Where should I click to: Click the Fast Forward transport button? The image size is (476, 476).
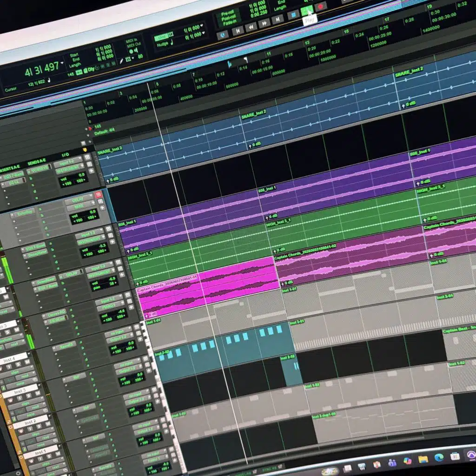pyautogui.click(x=264, y=23)
